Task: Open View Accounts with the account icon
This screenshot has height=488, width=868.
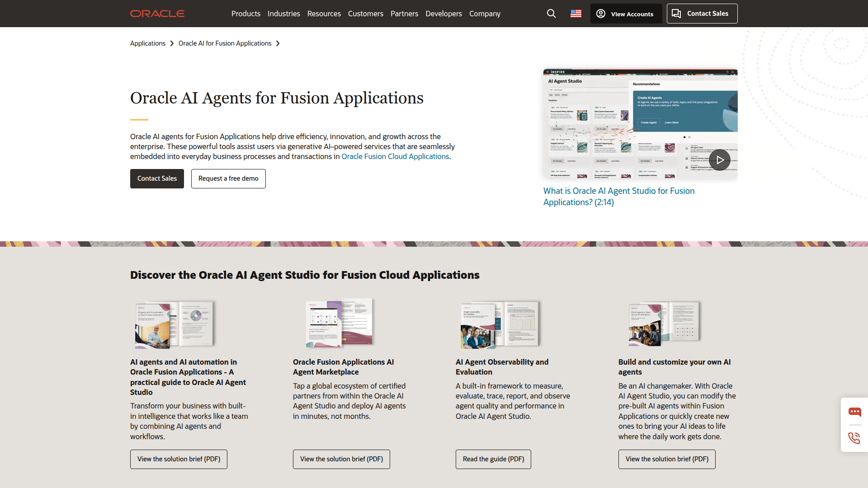Action: 600,14
